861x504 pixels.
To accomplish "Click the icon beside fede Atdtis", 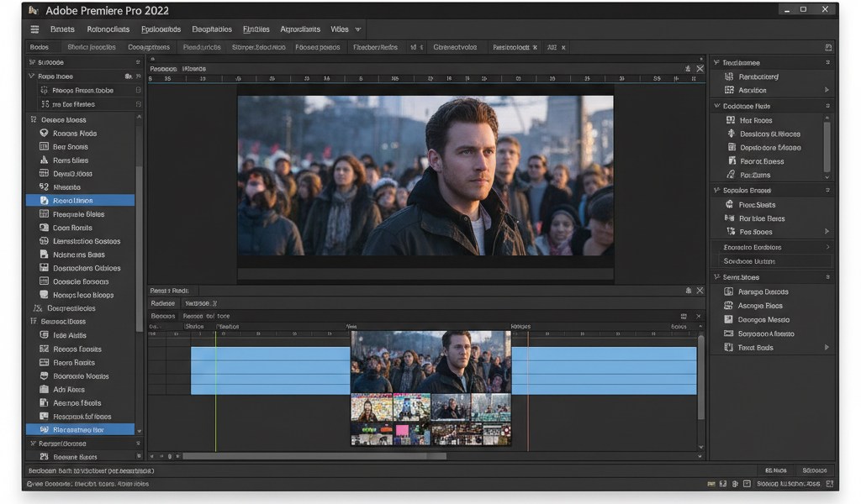I will click(44, 334).
